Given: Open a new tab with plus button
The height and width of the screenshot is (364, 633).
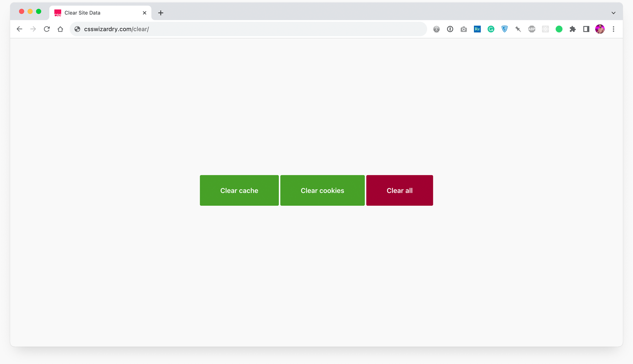Looking at the screenshot, I should pyautogui.click(x=161, y=13).
